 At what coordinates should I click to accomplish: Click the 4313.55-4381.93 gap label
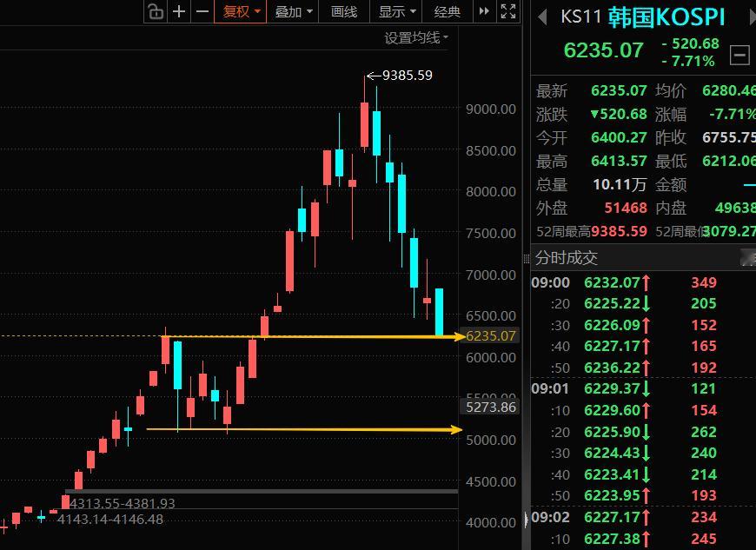tap(122, 503)
